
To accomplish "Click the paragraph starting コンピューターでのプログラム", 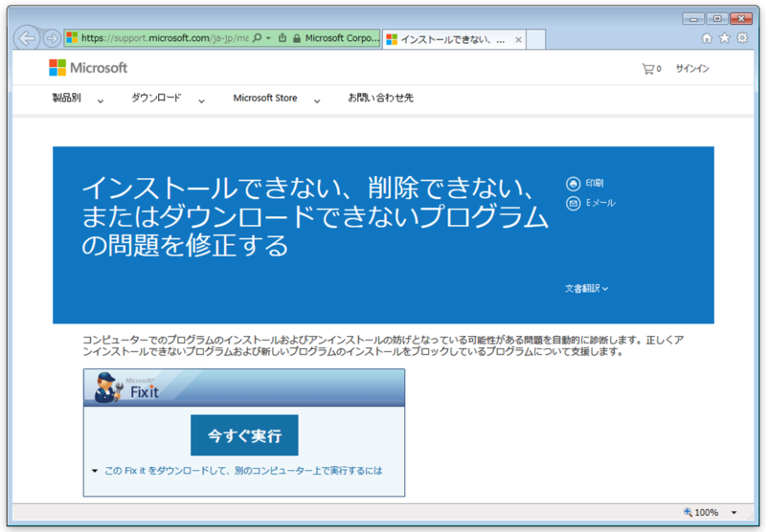I will pyautogui.click(x=383, y=345).
